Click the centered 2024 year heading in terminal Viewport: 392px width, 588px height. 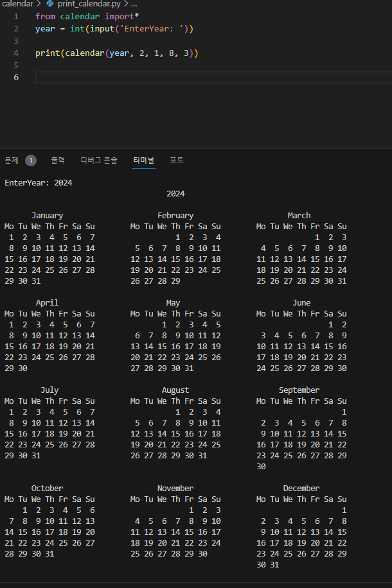175,194
